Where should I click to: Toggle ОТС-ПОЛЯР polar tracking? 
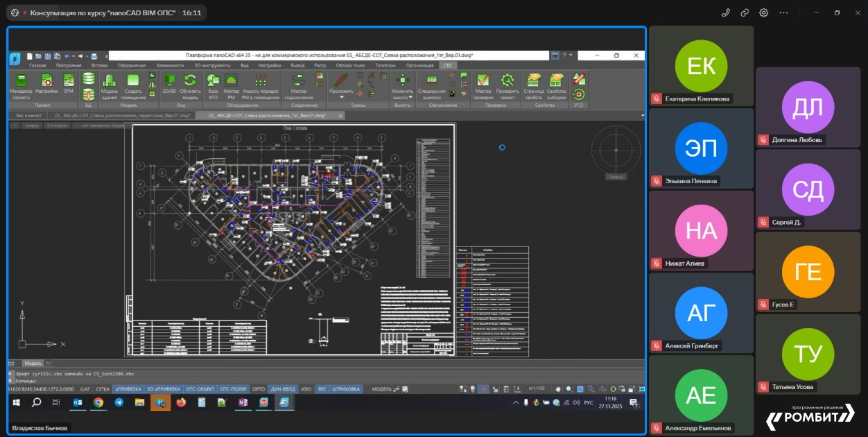coord(234,389)
